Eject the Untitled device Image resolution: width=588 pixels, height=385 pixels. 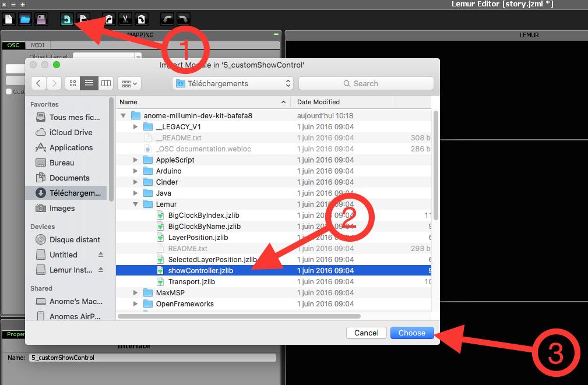pyautogui.click(x=100, y=255)
